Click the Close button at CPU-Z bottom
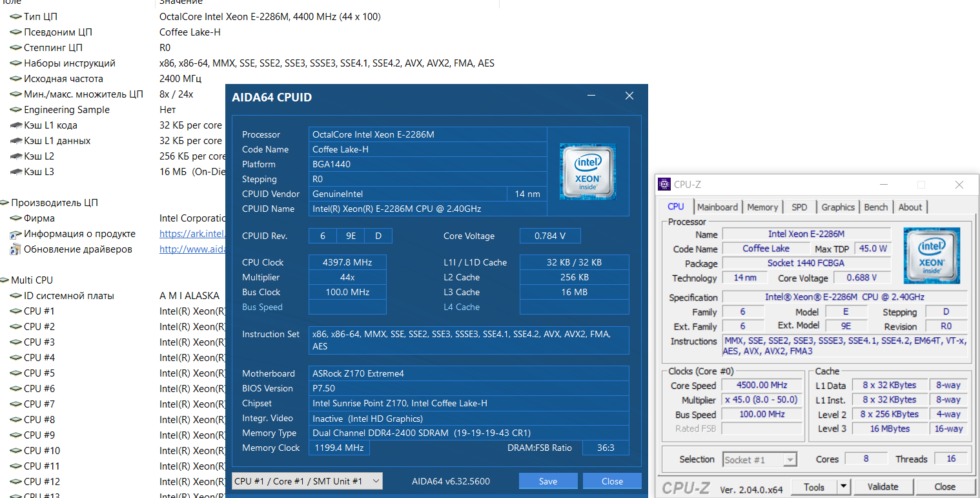 944,487
